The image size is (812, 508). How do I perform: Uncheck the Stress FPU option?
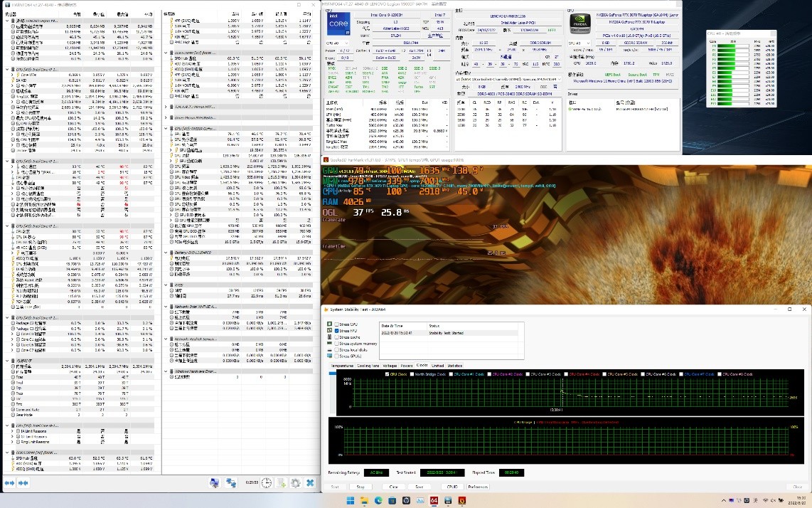coord(337,331)
